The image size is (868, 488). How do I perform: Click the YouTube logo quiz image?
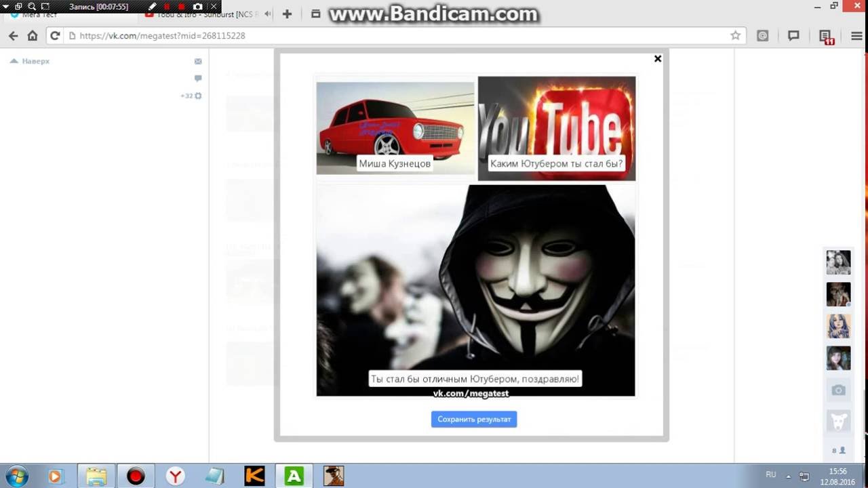pos(557,128)
